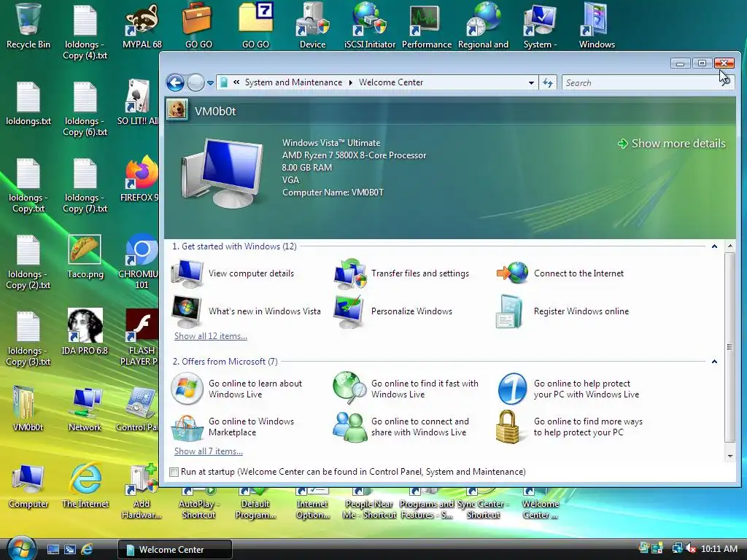This screenshot has height=560, width=747.
Task: Select the Taco.png desktop file
Action: (85, 257)
